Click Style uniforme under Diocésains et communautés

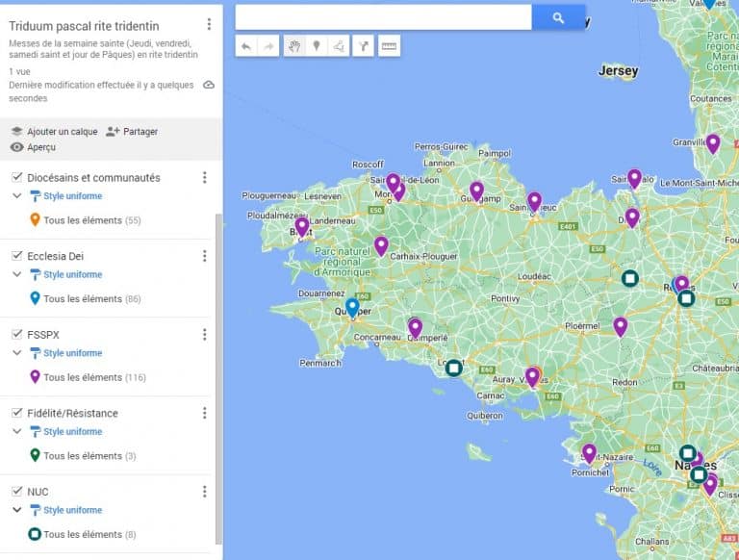(66, 195)
